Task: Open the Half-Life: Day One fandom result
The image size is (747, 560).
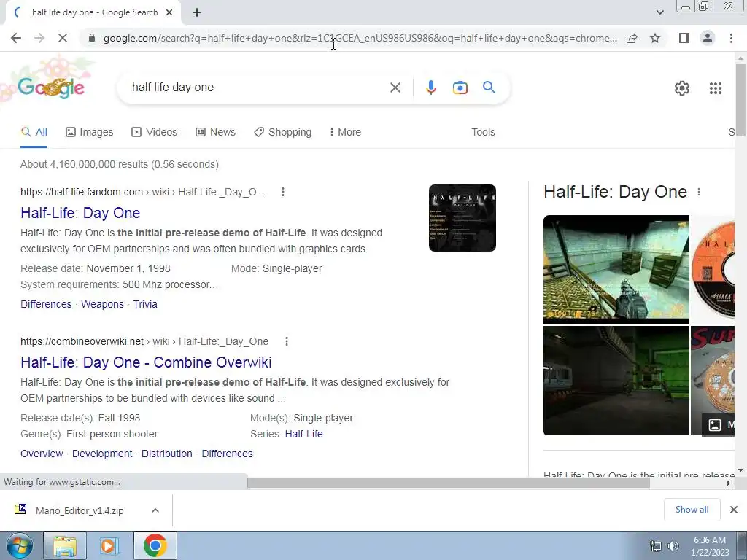Action: [80, 213]
